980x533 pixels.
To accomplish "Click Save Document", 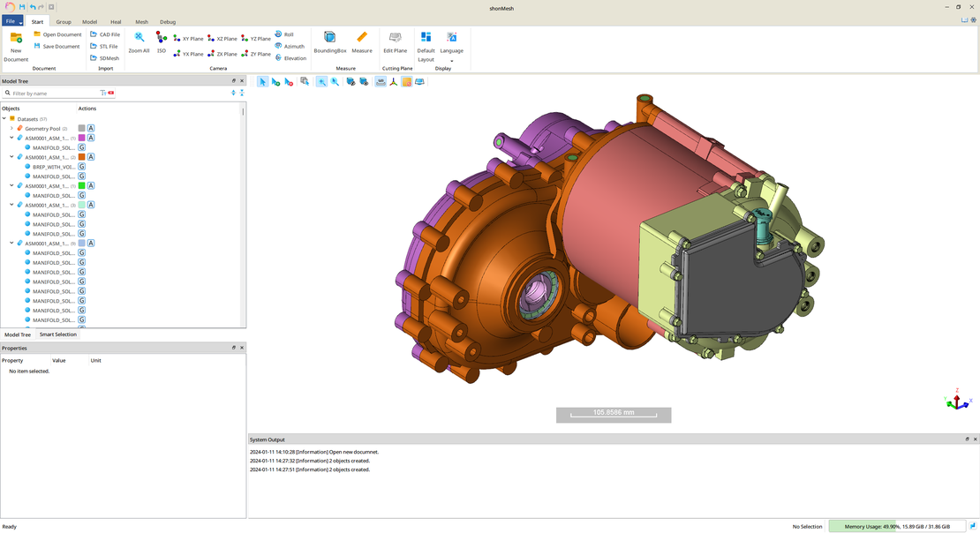I will pyautogui.click(x=57, y=46).
